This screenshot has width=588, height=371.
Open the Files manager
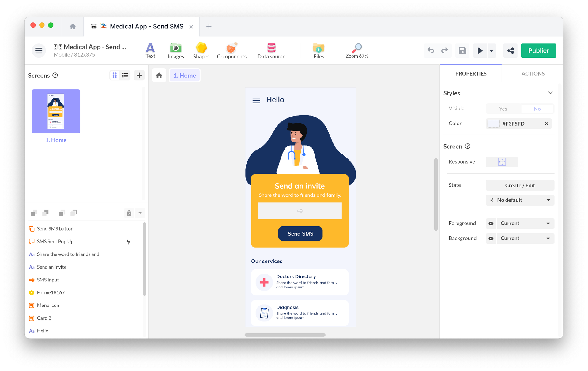[318, 50]
